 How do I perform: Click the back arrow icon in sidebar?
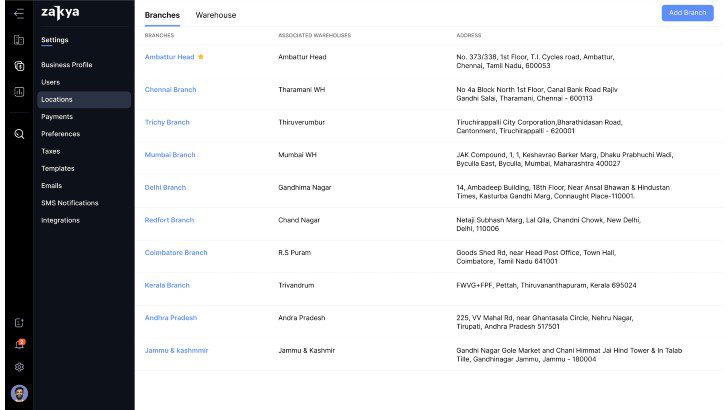pos(19,13)
